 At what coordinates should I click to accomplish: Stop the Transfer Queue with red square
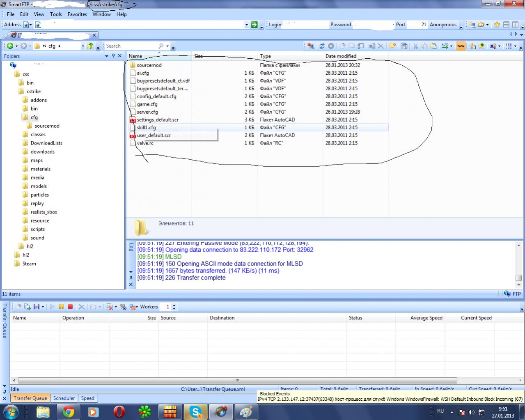coord(70,307)
